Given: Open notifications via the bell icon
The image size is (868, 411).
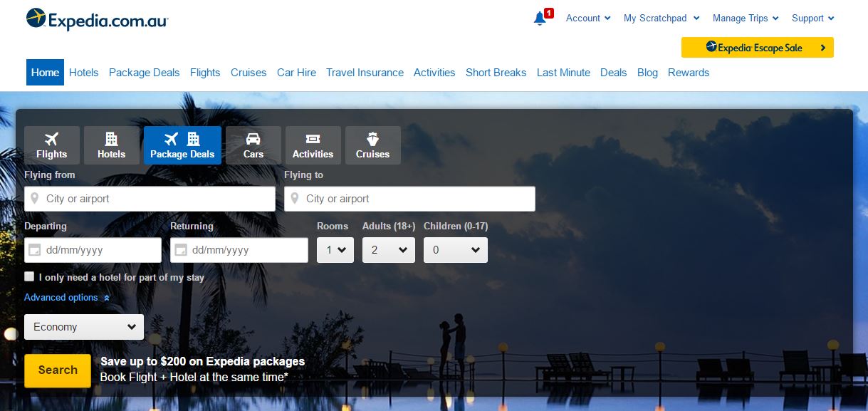Looking at the screenshot, I should pyautogui.click(x=539, y=18).
